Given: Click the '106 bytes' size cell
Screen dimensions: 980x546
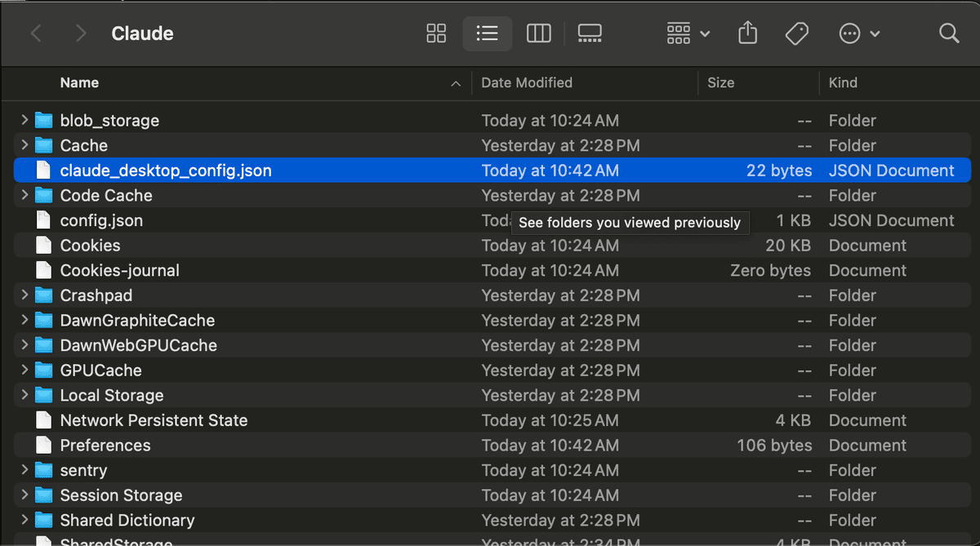Looking at the screenshot, I should click(774, 446).
